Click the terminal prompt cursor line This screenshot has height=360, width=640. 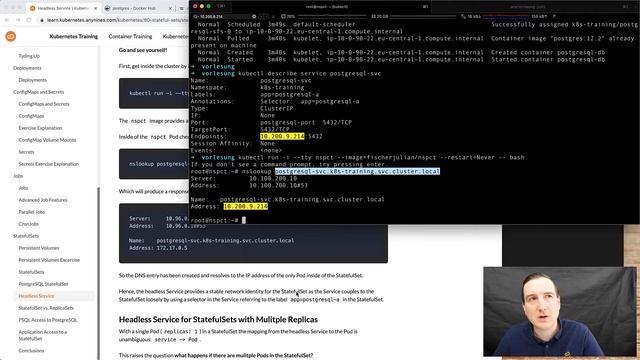tap(218, 220)
